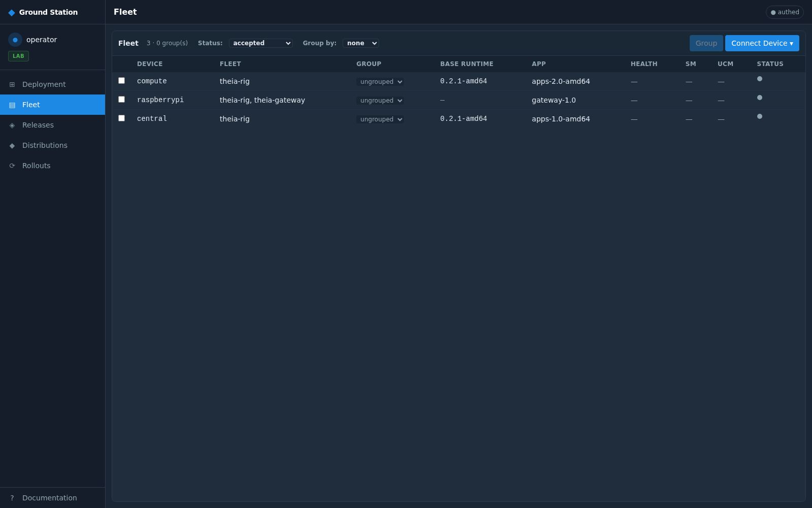Viewport: 812px width, 508px height.
Task: Click the Distributions diamond icon in sidebar
Action: click(12, 145)
